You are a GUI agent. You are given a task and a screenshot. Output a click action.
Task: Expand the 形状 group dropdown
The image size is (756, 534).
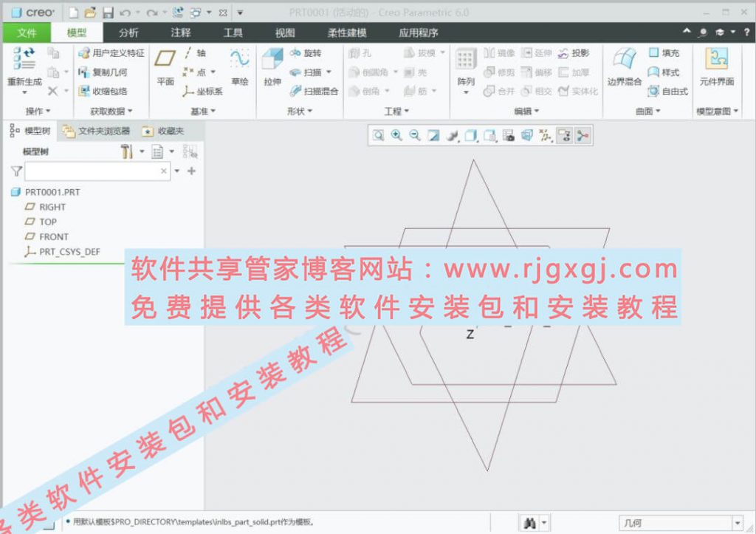click(300, 112)
